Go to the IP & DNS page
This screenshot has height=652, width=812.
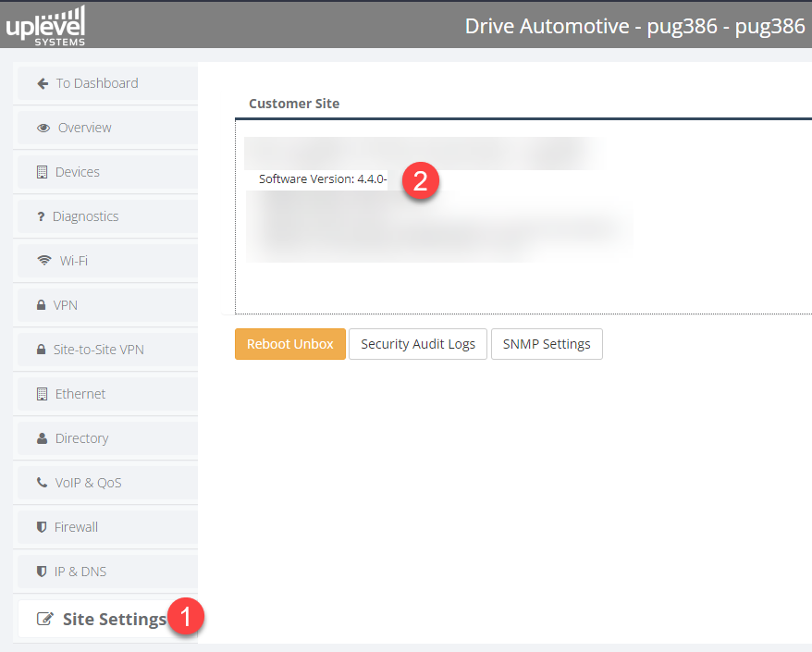coord(80,572)
